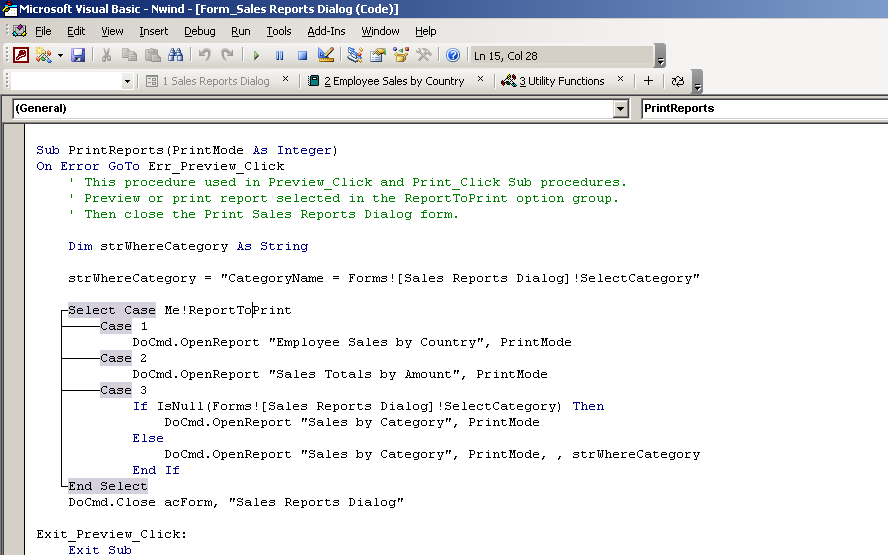Click the 'End Select' line

click(108, 486)
